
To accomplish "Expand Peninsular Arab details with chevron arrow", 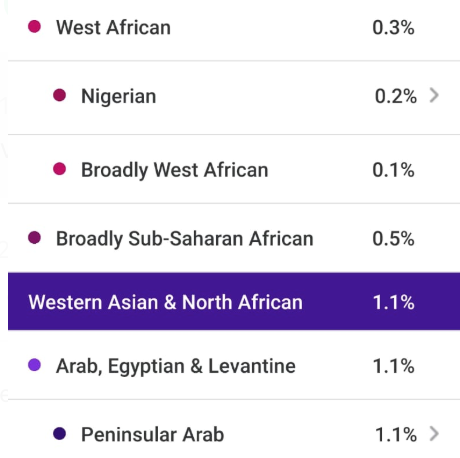I will click(x=434, y=434).
